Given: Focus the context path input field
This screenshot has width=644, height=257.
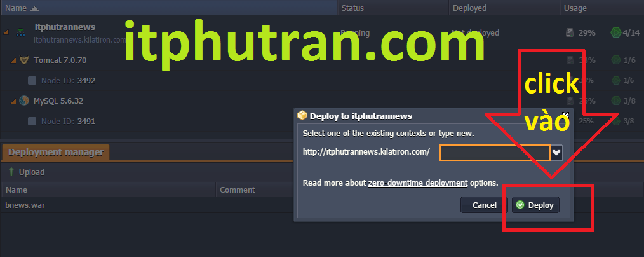Looking at the screenshot, I should click(x=495, y=153).
